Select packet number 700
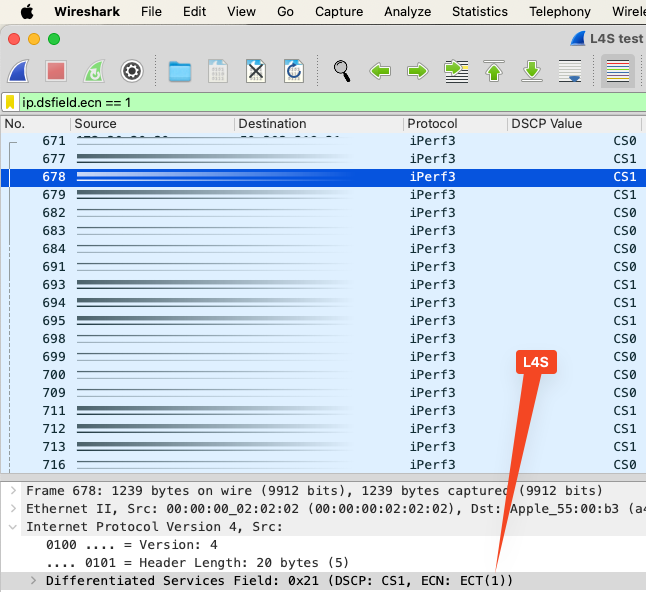Screen dimensions: 646x592 coord(323,374)
